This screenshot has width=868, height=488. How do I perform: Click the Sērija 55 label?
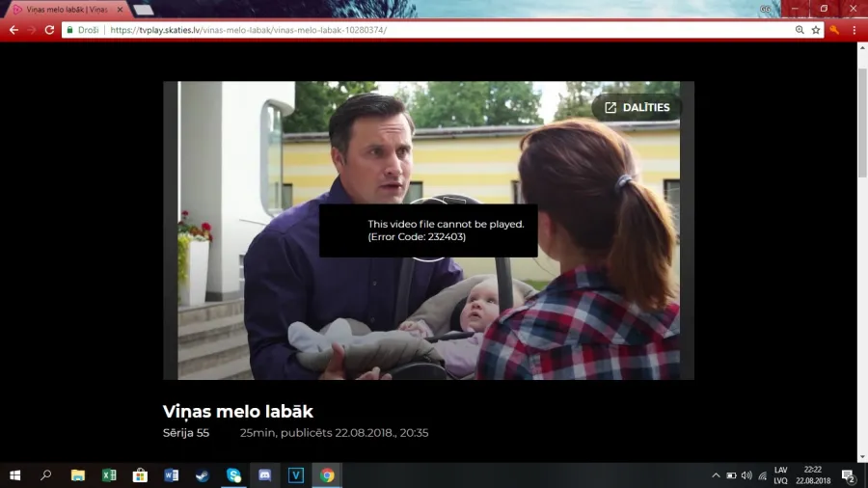(186, 433)
